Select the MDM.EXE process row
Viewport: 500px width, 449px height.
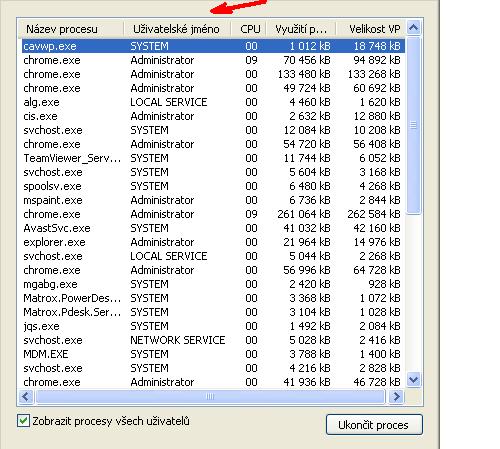click(x=213, y=354)
